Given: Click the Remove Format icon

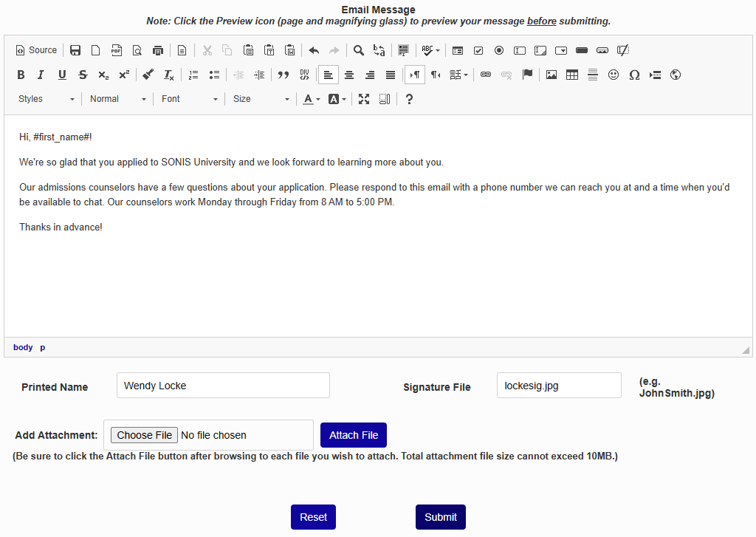Looking at the screenshot, I should [x=169, y=75].
